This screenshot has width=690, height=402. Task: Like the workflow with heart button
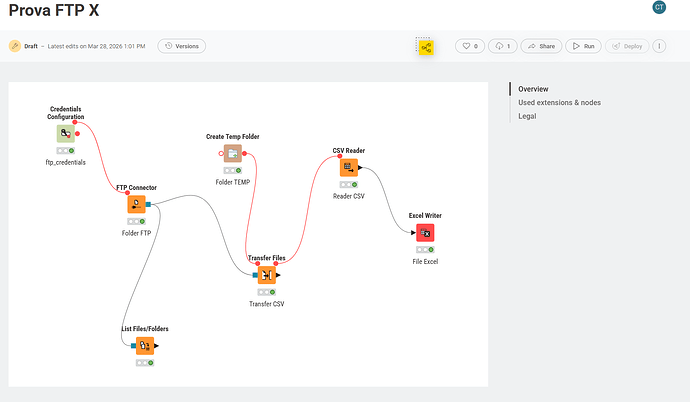coord(470,46)
